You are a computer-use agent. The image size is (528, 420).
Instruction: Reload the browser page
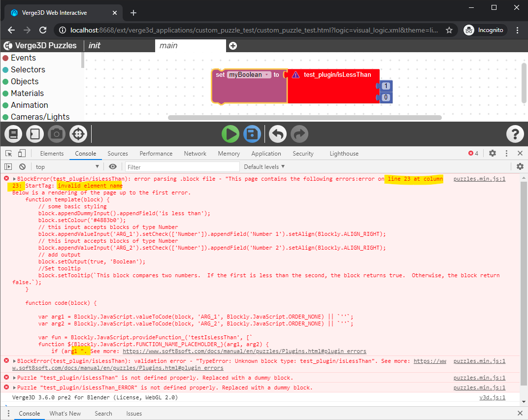(x=43, y=31)
